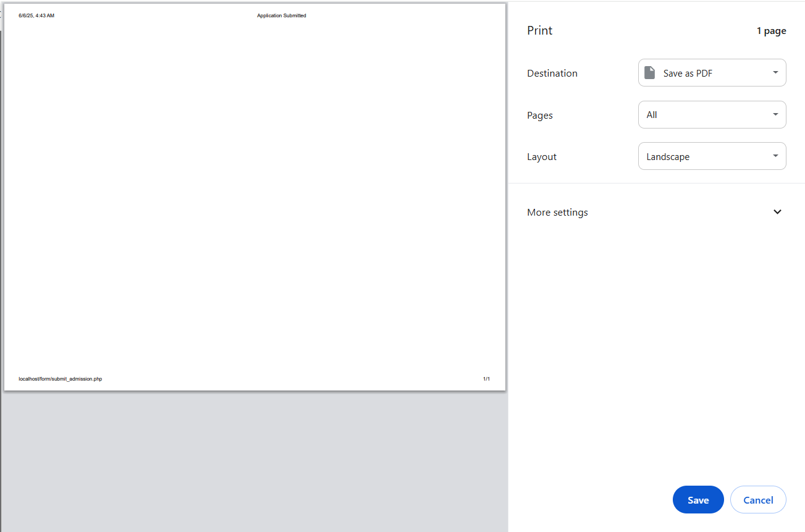Select the 'Save as PDF' destination field
The width and height of the screenshot is (805, 532).
tap(710, 73)
